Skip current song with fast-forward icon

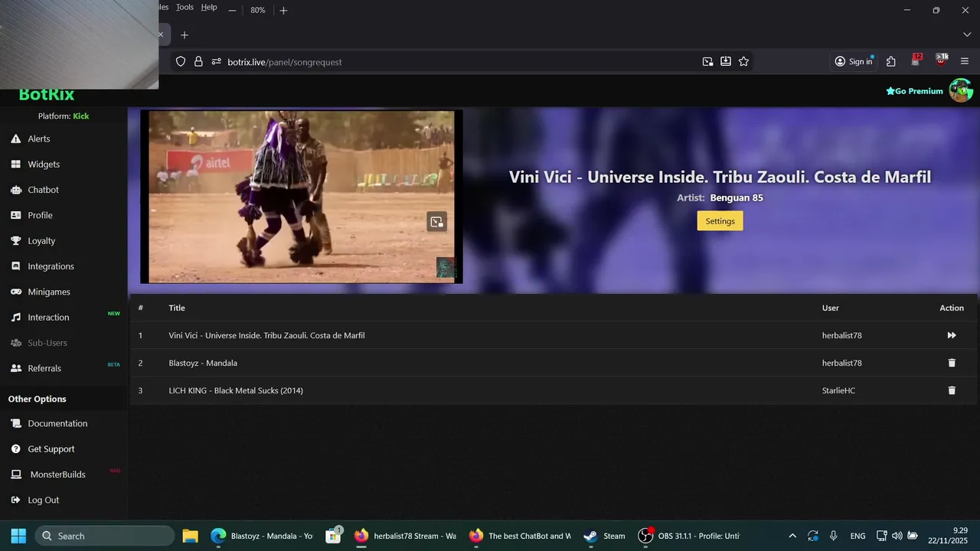[x=952, y=335]
